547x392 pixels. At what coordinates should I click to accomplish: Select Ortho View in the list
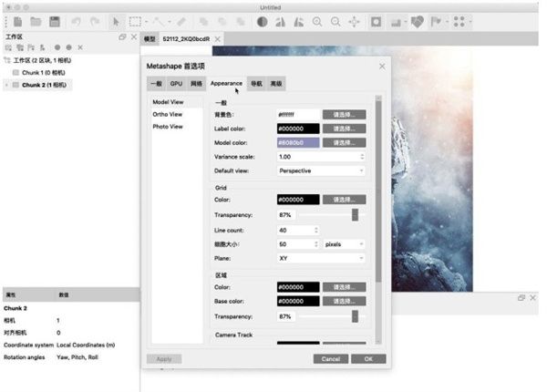(167, 115)
